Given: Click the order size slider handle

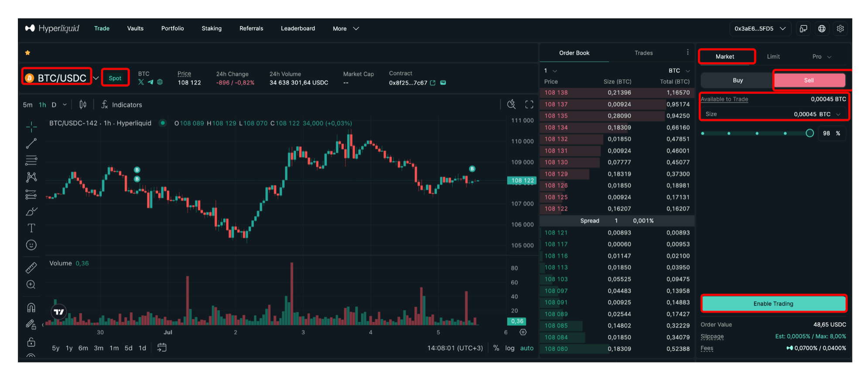Looking at the screenshot, I should pos(810,133).
